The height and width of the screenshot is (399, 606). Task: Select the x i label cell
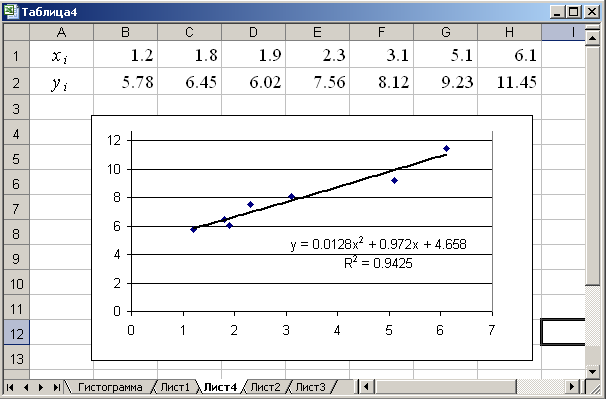[x=61, y=55]
